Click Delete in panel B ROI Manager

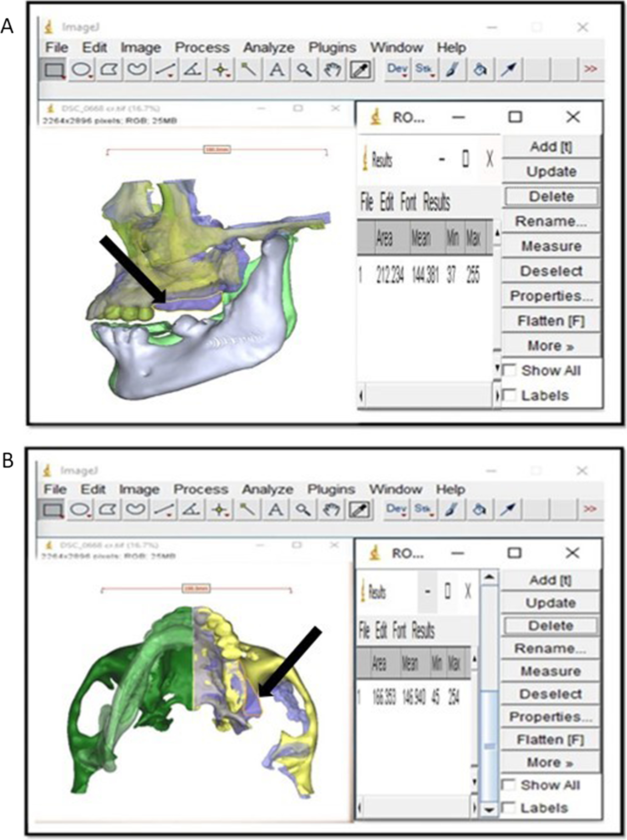[x=550, y=625]
